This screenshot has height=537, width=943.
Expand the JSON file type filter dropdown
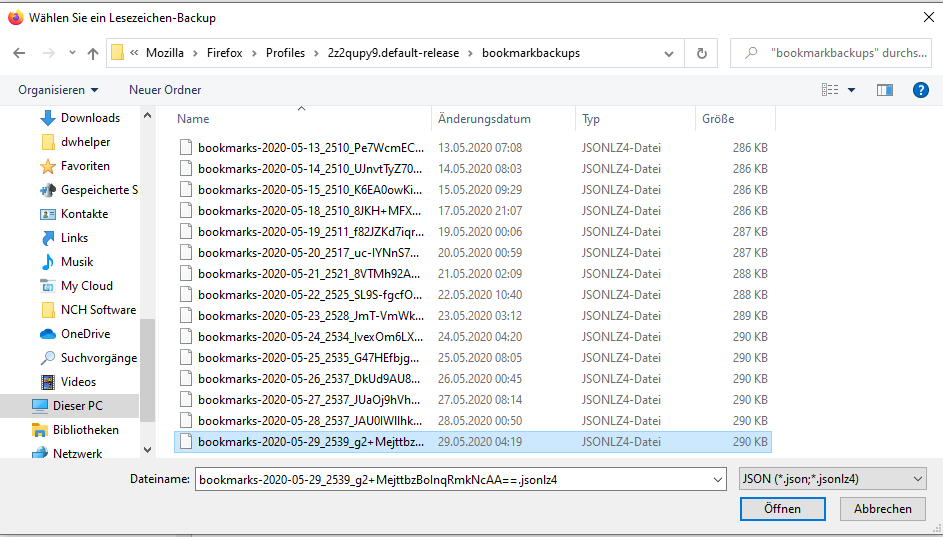click(x=831, y=480)
